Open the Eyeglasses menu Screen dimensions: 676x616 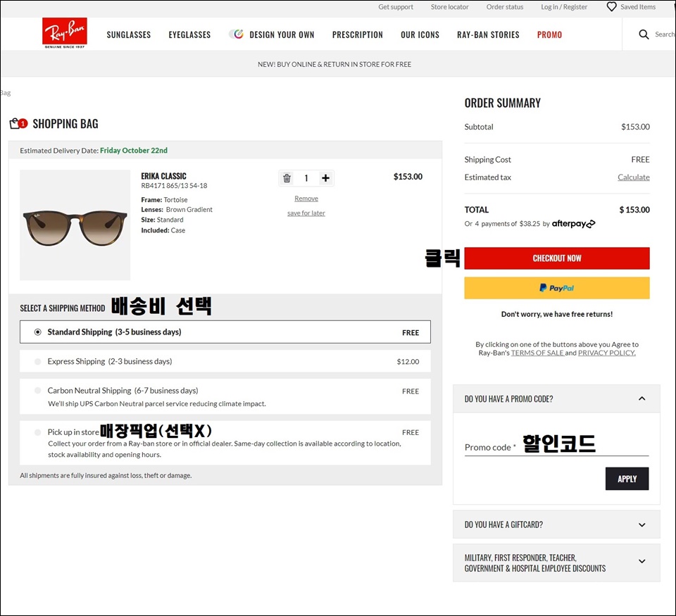click(x=189, y=35)
